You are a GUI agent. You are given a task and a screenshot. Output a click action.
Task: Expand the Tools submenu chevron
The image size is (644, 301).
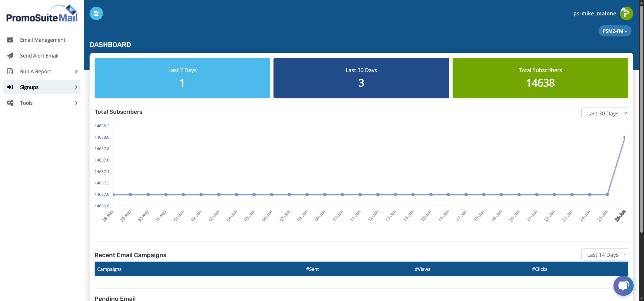tap(76, 103)
